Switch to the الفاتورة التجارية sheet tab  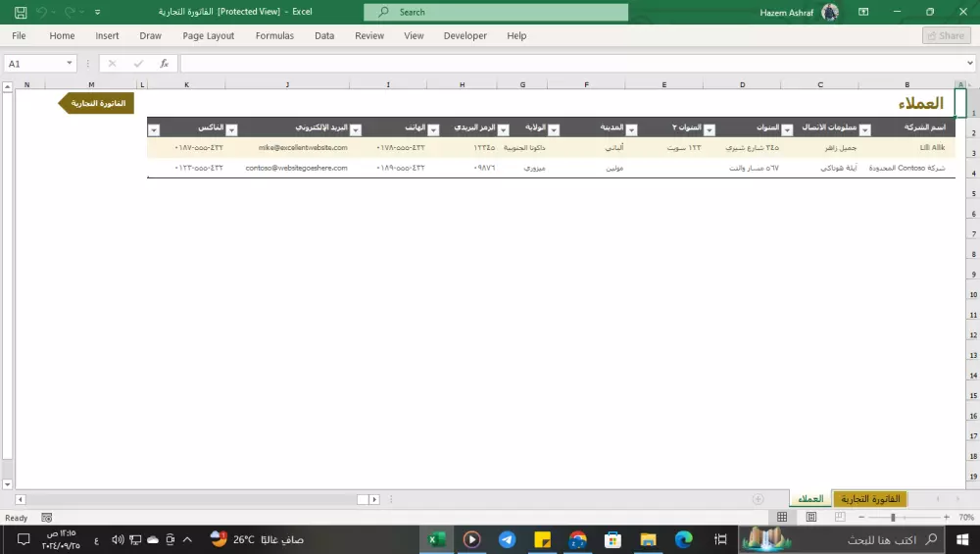[870, 498]
